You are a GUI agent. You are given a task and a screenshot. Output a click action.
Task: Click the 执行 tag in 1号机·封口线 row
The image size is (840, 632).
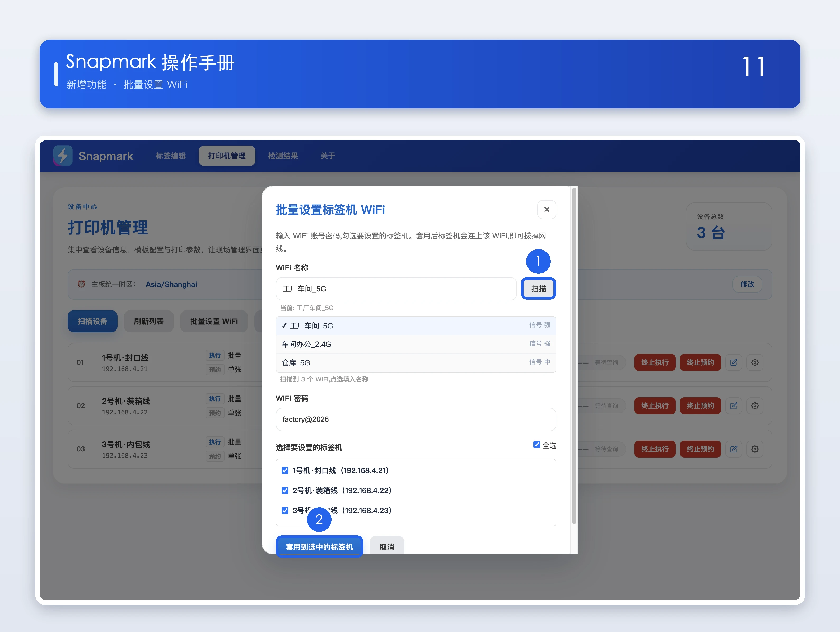pyautogui.click(x=214, y=355)
